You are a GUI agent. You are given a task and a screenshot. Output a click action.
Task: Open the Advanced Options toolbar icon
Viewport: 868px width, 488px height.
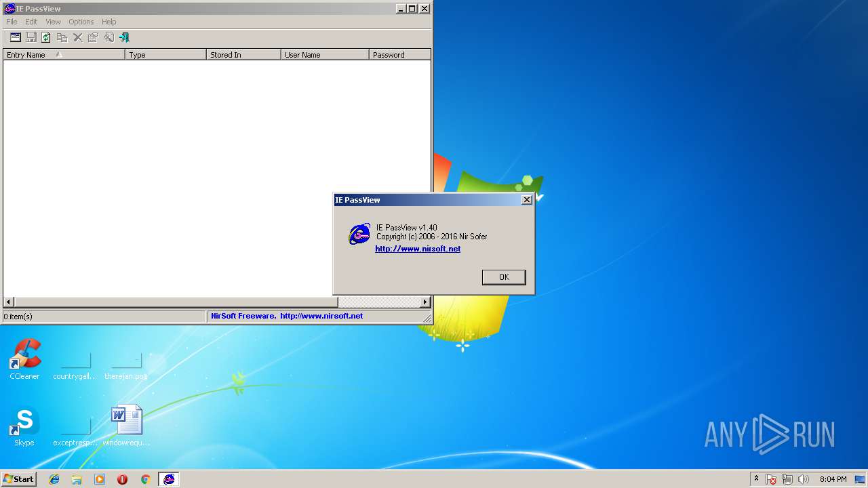15,37
